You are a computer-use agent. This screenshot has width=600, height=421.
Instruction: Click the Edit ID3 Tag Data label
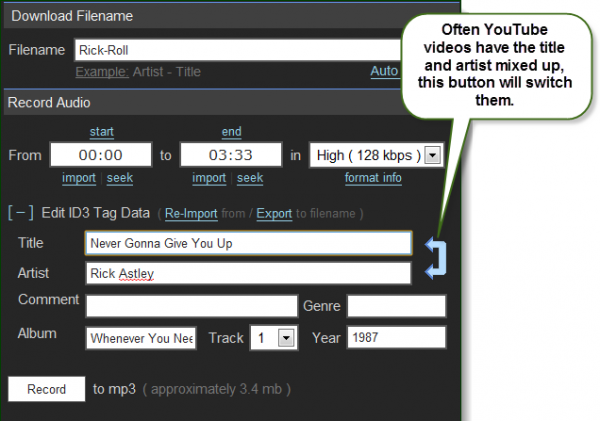[x=95, y=213]
